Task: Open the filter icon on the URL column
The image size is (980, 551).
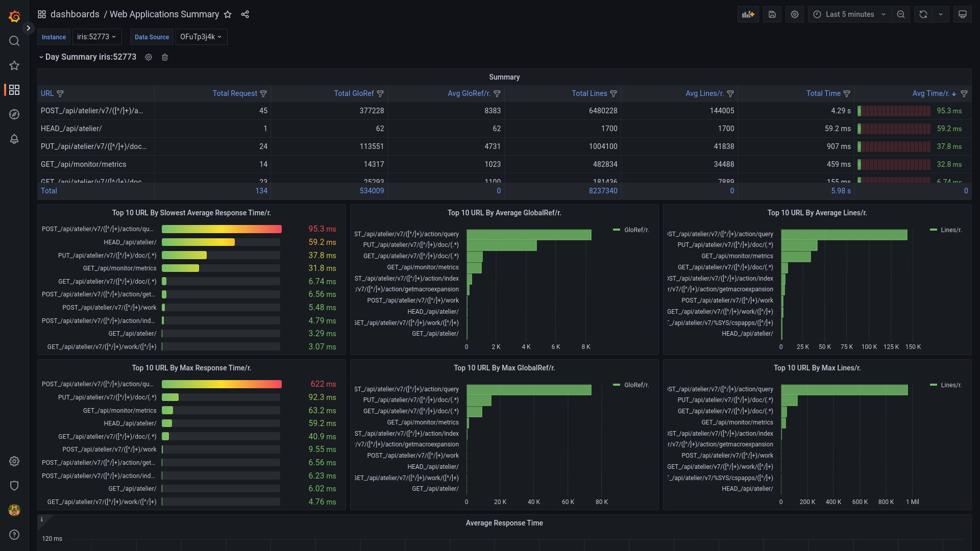Action: pos(60,94)
